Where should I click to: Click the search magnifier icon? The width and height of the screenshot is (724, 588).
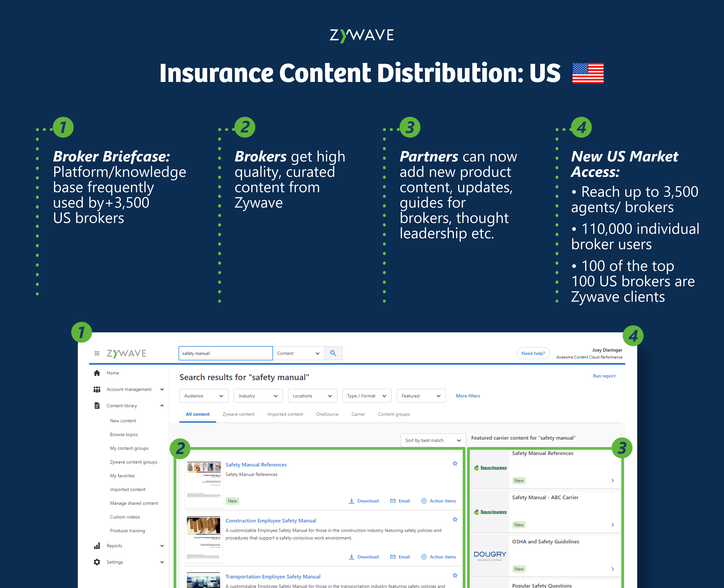333,353
